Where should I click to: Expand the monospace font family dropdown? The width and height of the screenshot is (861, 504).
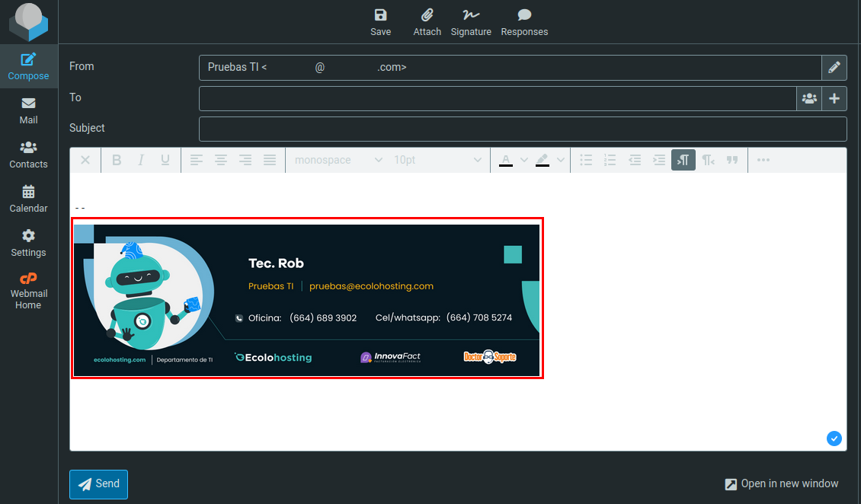[338, 160]
